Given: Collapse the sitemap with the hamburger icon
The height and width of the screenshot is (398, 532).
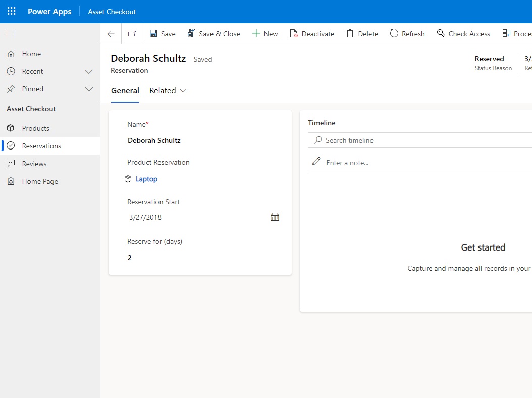Looking at the screenshot, I should coord(10,35).
